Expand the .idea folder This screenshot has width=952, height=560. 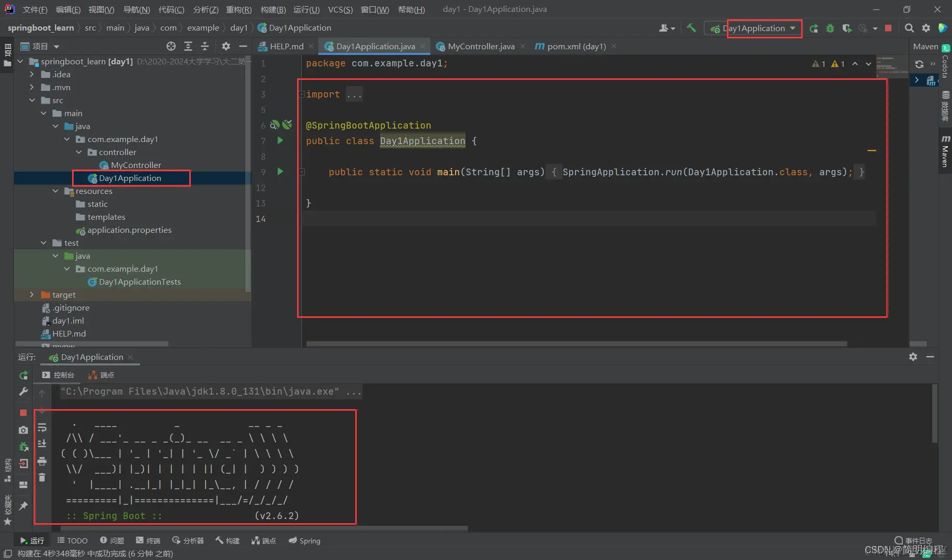(x=32, y=74)
